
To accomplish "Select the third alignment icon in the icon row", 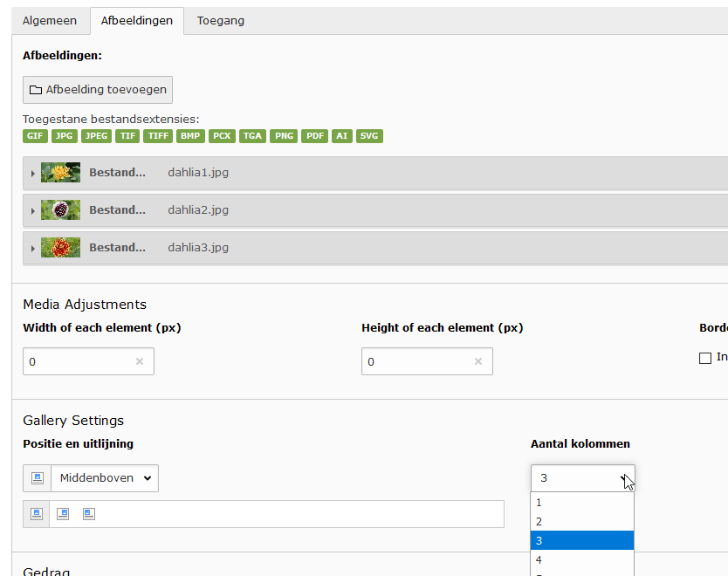I will click(x=89, y=514).
